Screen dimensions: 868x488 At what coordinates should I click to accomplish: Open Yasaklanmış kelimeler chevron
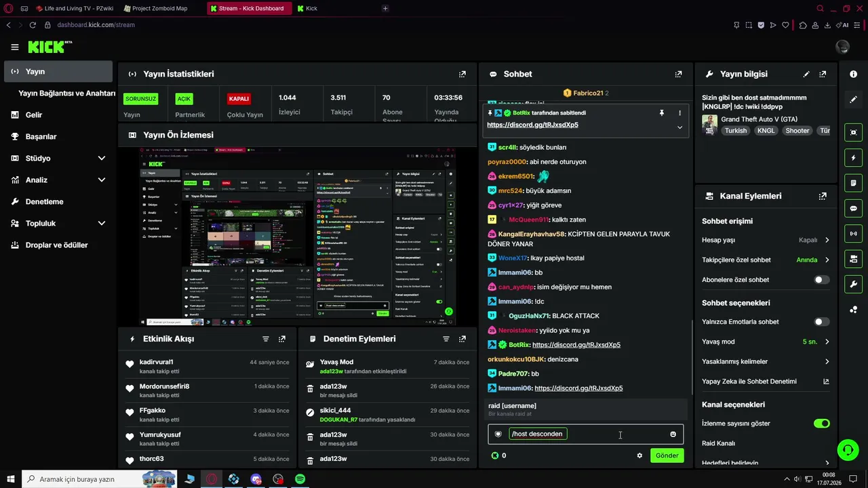pos(827,361)
